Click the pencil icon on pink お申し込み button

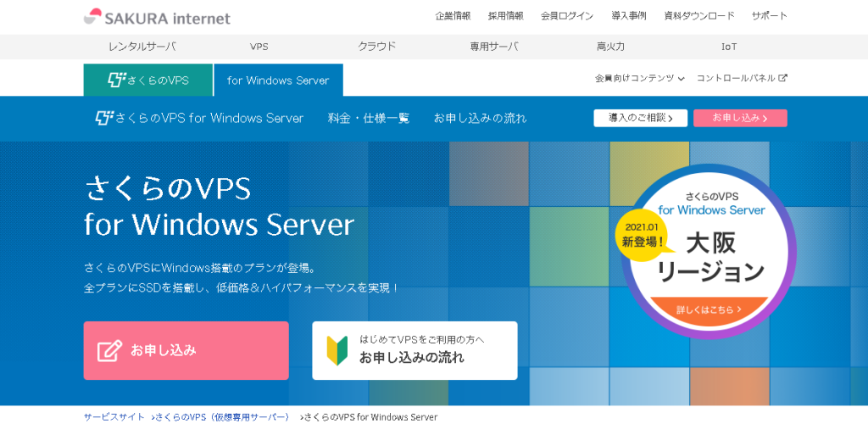109,350
